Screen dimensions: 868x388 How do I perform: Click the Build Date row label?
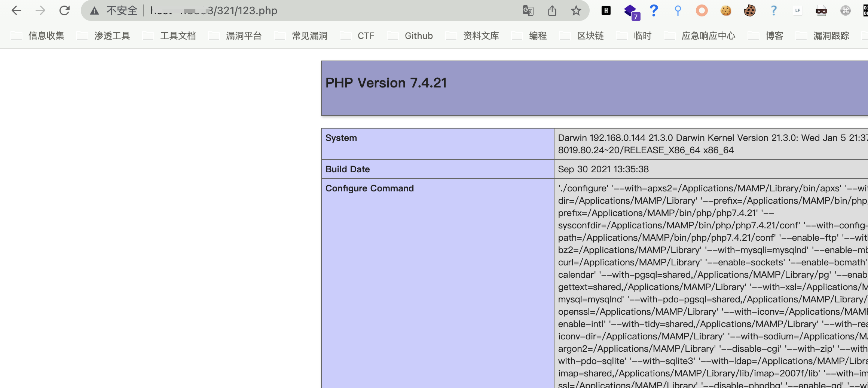click(348, 169)
